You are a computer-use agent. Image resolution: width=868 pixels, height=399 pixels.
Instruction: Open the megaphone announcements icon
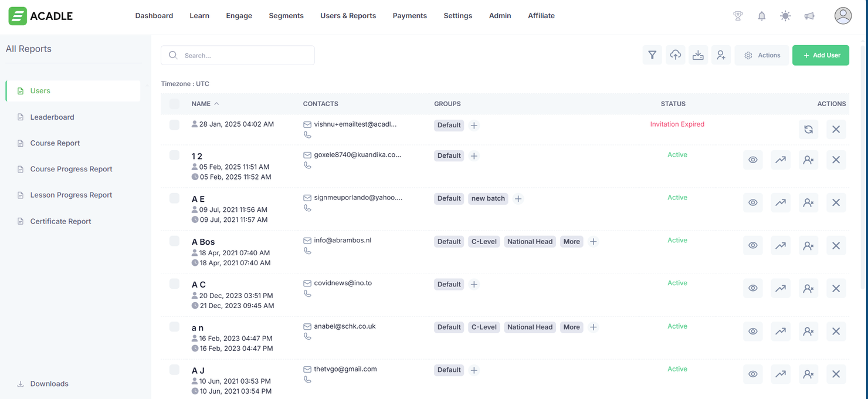pos(809,16)
